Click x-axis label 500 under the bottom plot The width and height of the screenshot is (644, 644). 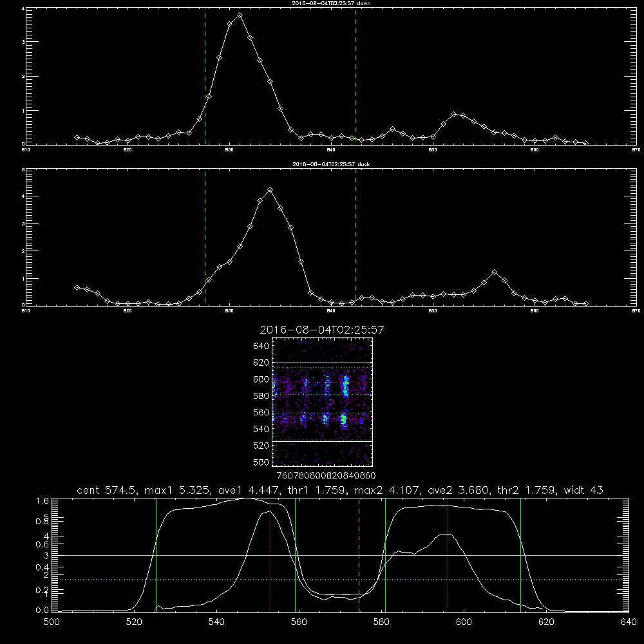[x=52, y=622]
